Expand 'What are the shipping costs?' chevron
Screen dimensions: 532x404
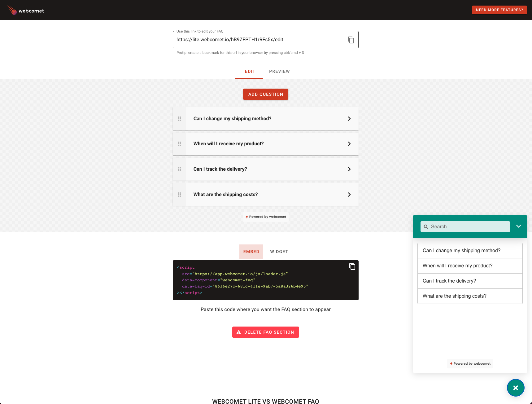point(349,195)
